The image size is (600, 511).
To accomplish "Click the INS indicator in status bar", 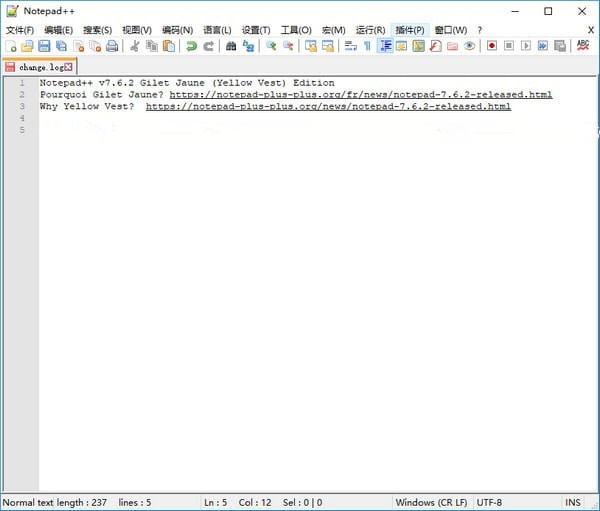I will 573,502.
